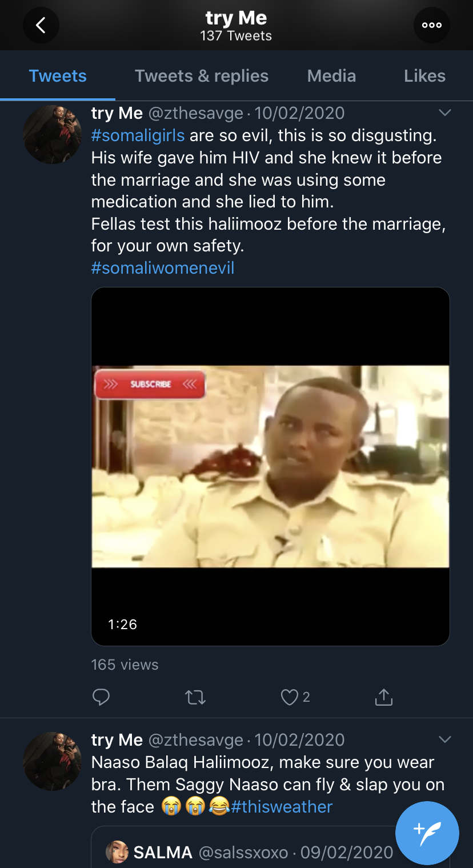
Task: Retweet the first tweet
Action: tap(196, 697)
